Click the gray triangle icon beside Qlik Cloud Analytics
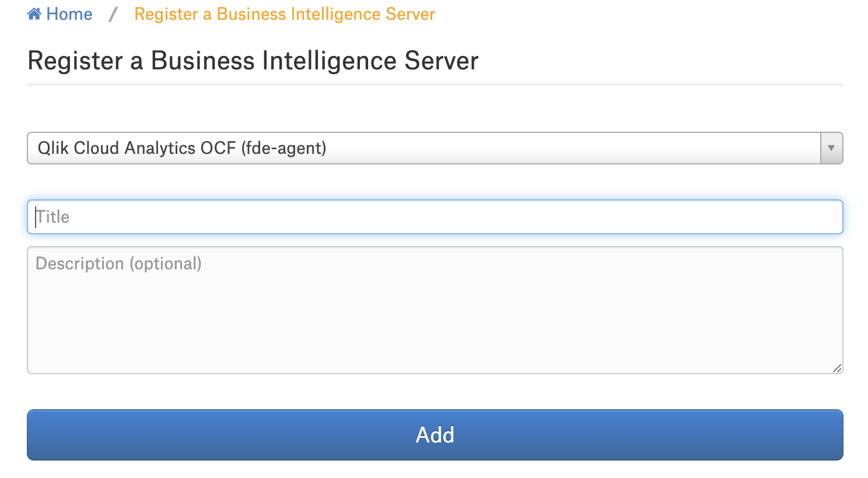Viewport: 868px width, 478px height. [831, 148]
